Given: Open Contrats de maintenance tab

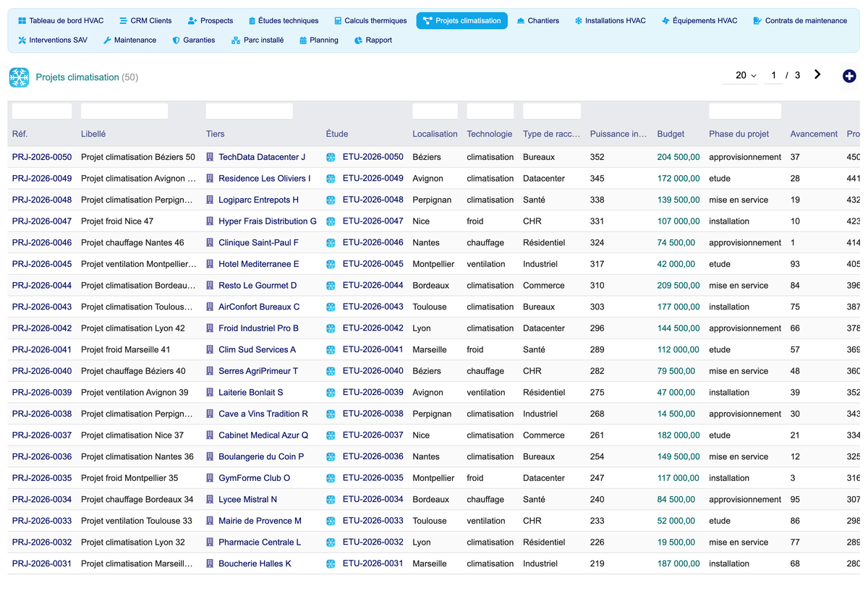Looking at the screenshot, I should pyautogui.click(x=800, y=21).
